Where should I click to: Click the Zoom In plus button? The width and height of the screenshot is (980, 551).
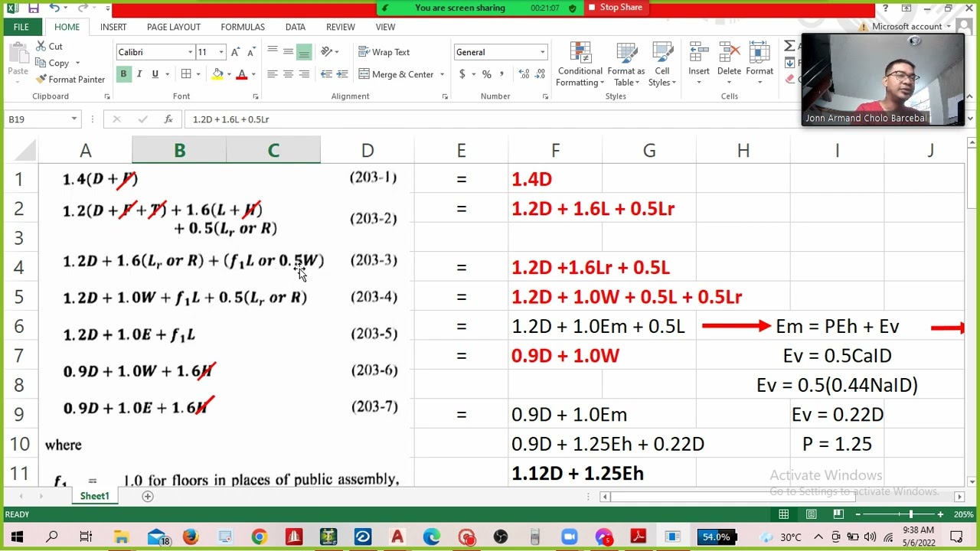tap(940, 515)
